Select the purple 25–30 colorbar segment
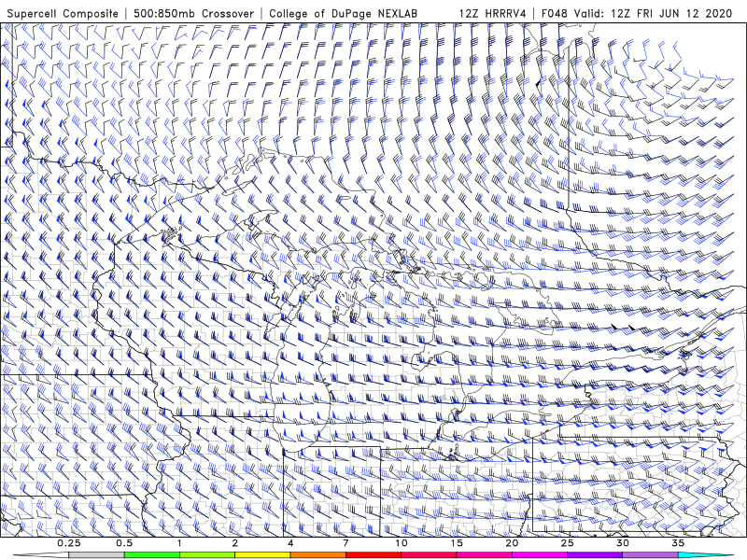Viewport: 747px width, 560px height. click(x=595, y=555)
